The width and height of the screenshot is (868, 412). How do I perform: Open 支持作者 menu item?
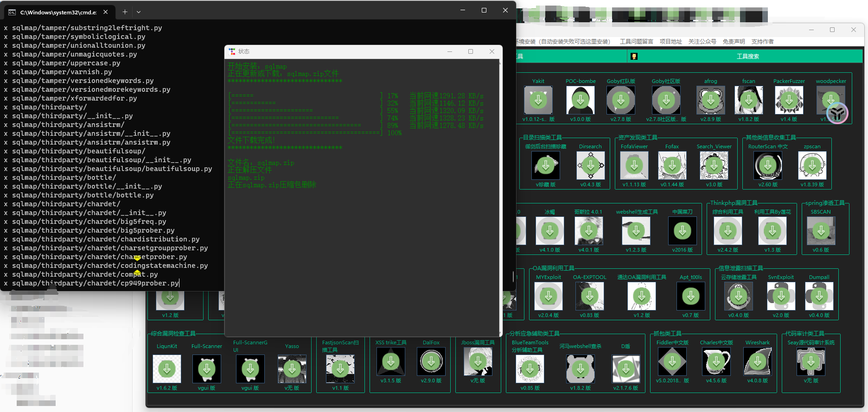click(763, 42)
